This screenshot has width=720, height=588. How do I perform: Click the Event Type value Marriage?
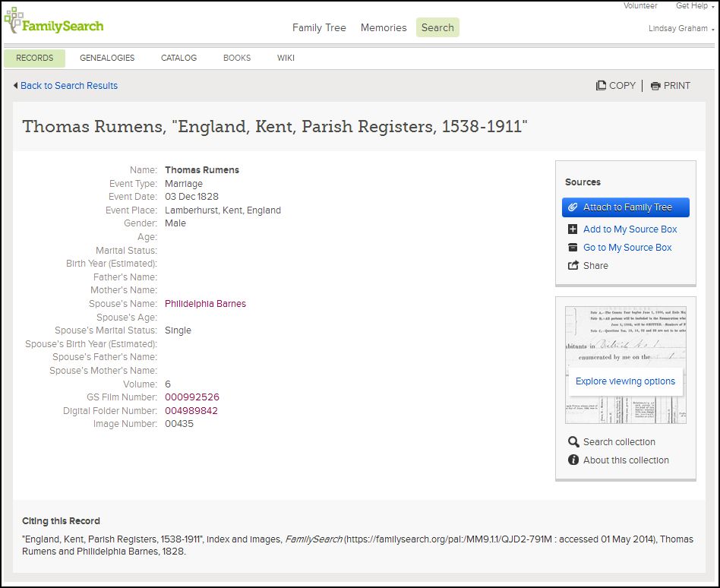[x=184, y=184]
